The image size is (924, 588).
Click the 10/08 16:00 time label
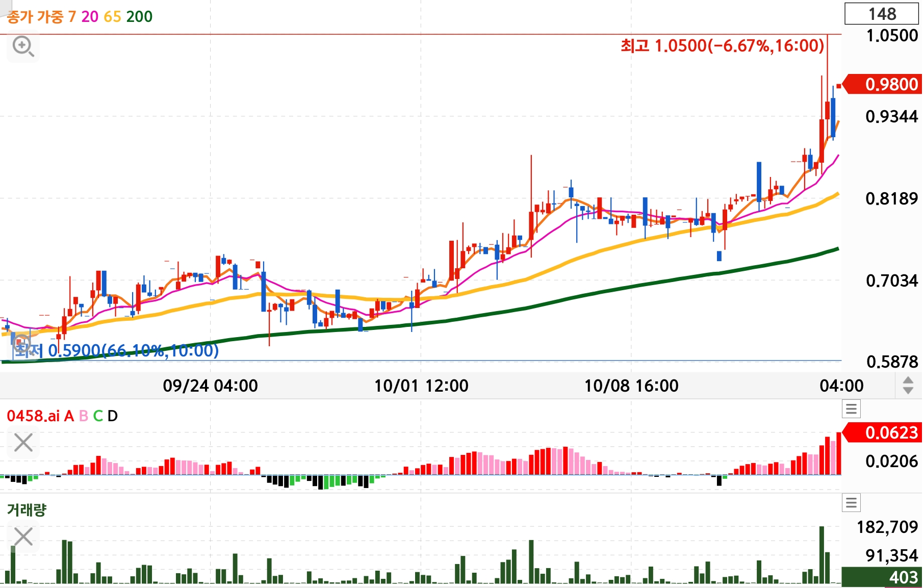tap(631, 386)
